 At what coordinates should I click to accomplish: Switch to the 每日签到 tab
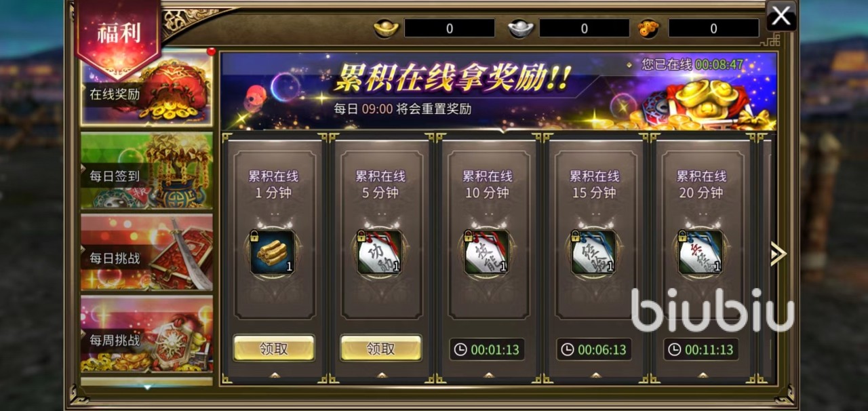[x=146, y=170]
